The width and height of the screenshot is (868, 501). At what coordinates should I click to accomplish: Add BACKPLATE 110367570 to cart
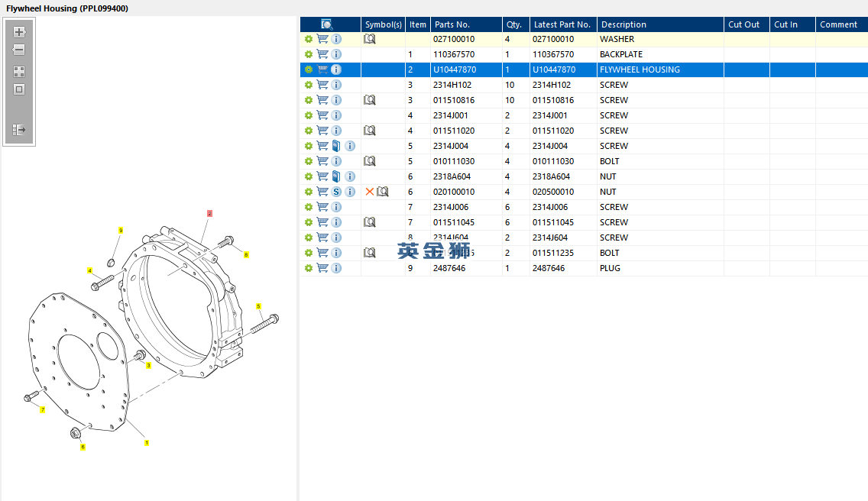[322, 54]
